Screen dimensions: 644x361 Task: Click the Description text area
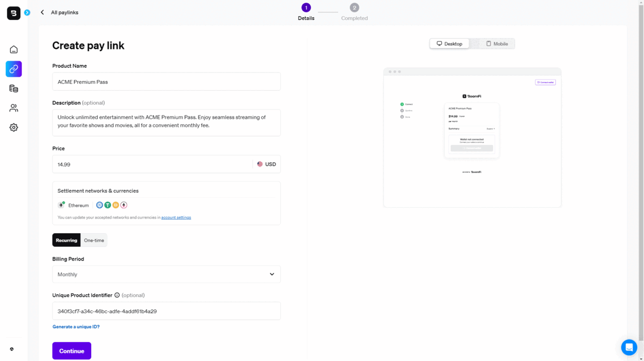click(x=166, y=122)
